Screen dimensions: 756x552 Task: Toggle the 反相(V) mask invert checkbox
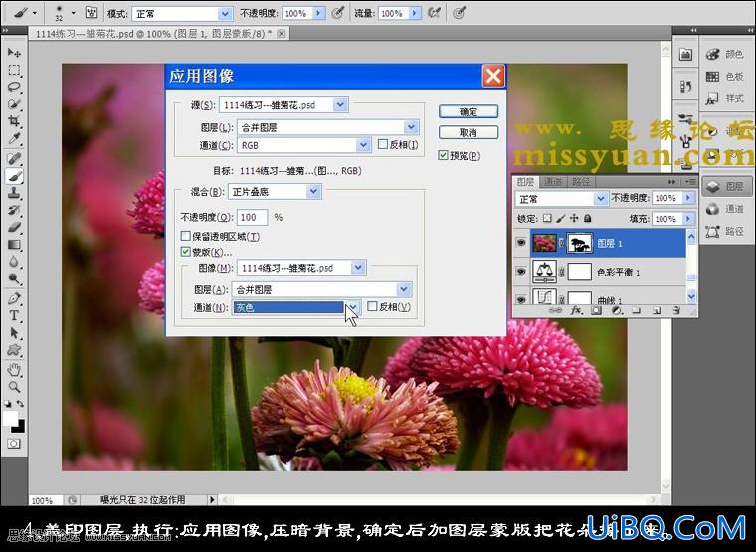tap(372, 306)
